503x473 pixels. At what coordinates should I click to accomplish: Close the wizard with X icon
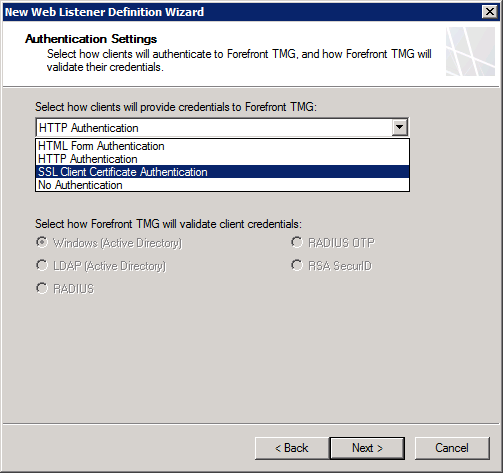tap(490, 12)
